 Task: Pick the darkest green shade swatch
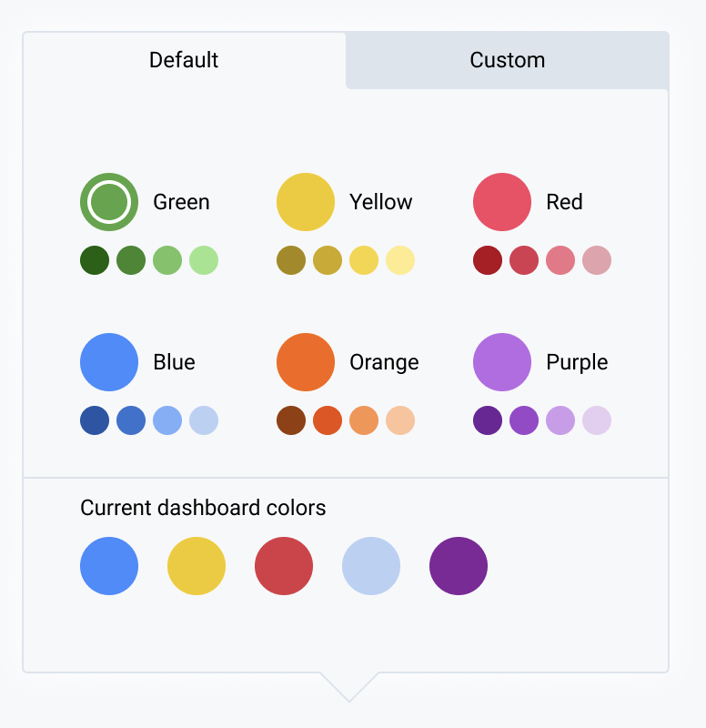click(x=95, y=260)
